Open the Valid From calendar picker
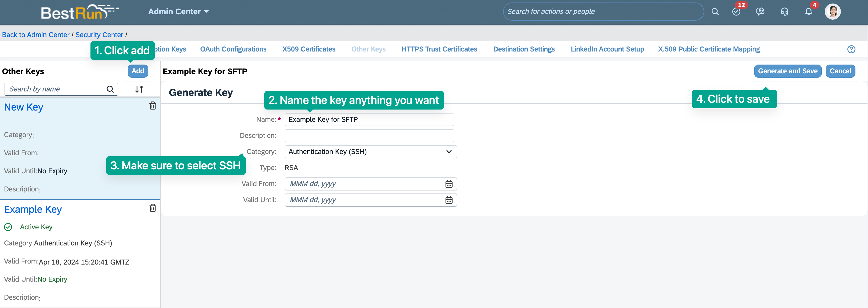The height and width of the screenshot is (308, 868). pyautogui.click(x=449, y=184)
